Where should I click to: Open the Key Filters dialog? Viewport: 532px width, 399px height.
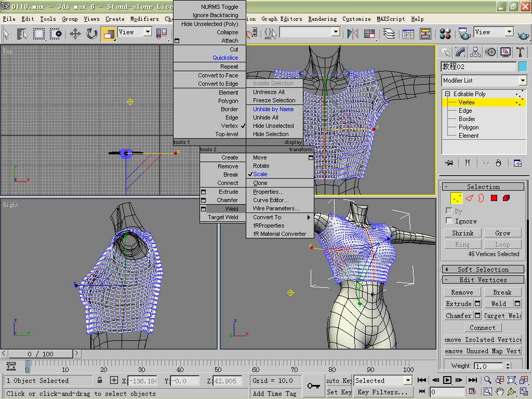click(x=383, y=392)
